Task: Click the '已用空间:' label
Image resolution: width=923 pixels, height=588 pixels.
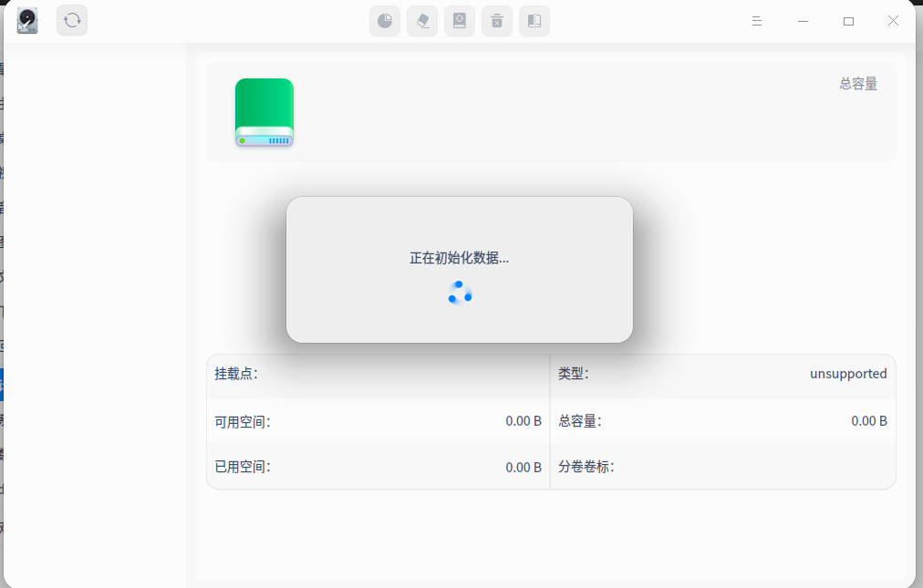Action: (x=243, y=467)
